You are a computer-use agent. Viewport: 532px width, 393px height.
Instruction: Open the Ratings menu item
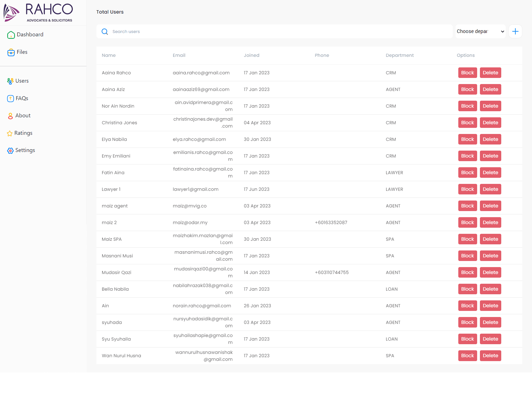click(23, 133)
